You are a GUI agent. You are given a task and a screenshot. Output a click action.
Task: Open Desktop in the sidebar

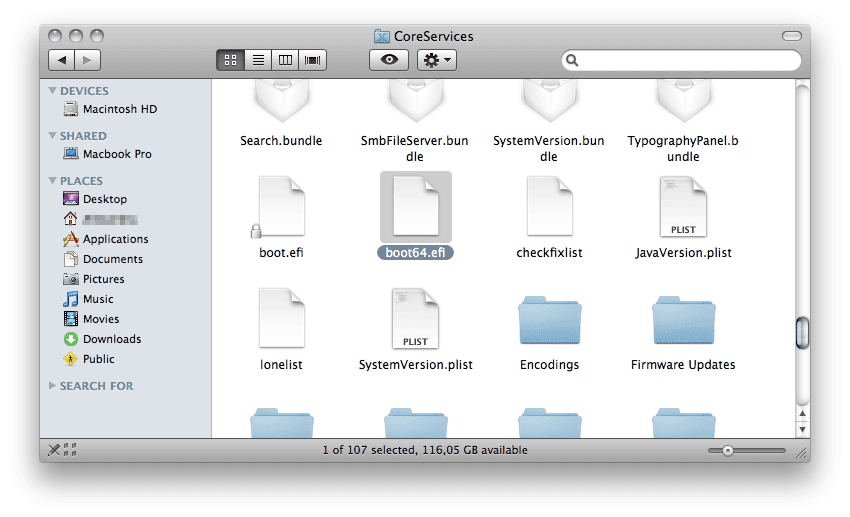pyautogui.click(x=95, y=199)
